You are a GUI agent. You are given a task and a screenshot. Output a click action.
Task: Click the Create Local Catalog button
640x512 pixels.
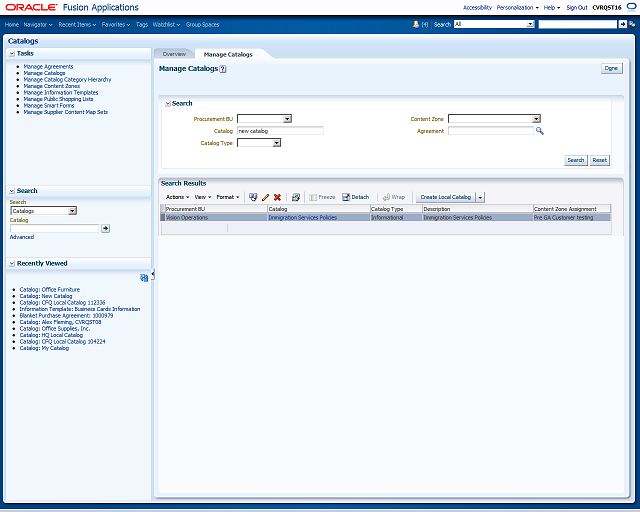446,197
